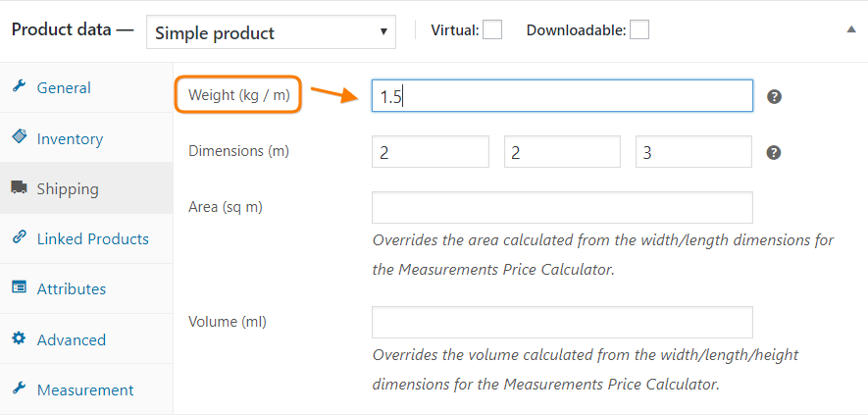Open the Shipping tab
868x415 pixels.
86,188
